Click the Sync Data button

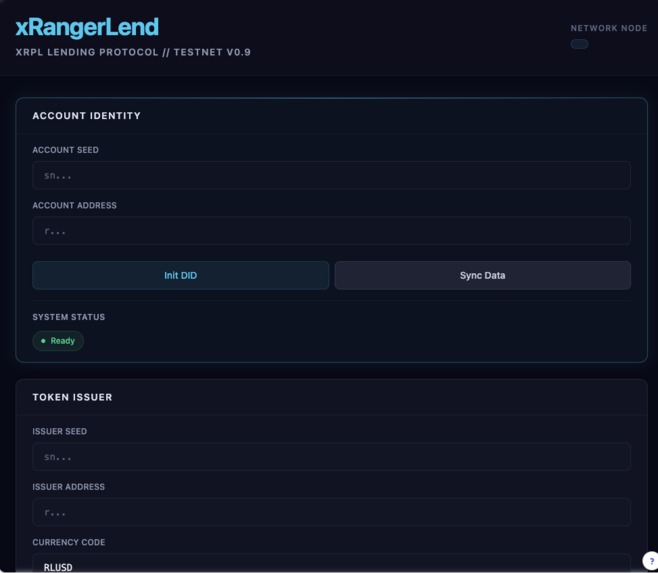483,275
